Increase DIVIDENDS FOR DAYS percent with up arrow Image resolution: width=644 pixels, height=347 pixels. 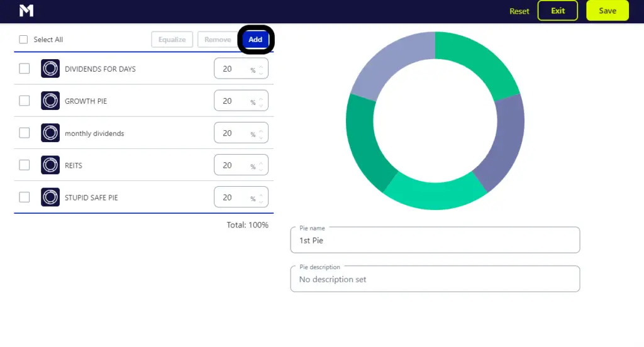261,67
